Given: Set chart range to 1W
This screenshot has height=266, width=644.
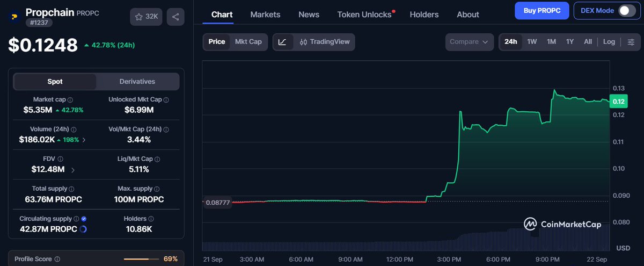Looking at the screenshot, I should (532, 42).
